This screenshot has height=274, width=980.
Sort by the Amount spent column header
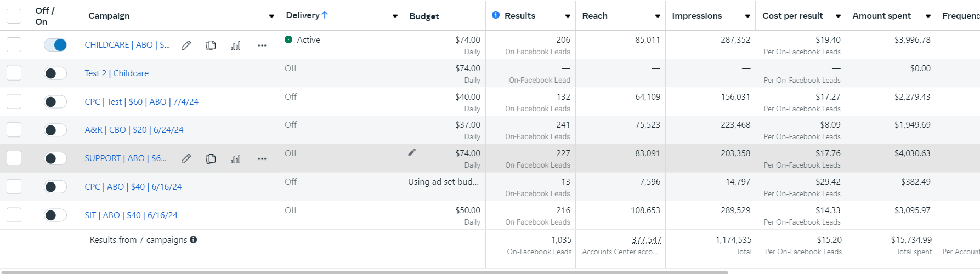pos(881,16)
